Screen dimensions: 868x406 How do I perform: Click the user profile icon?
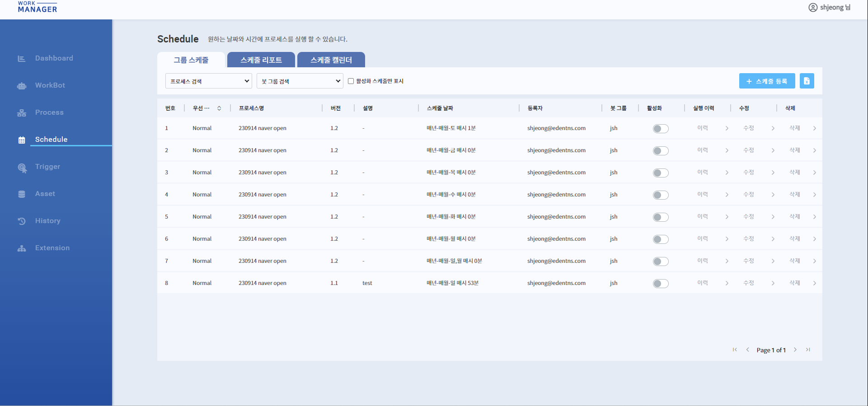tap(812, 8)
